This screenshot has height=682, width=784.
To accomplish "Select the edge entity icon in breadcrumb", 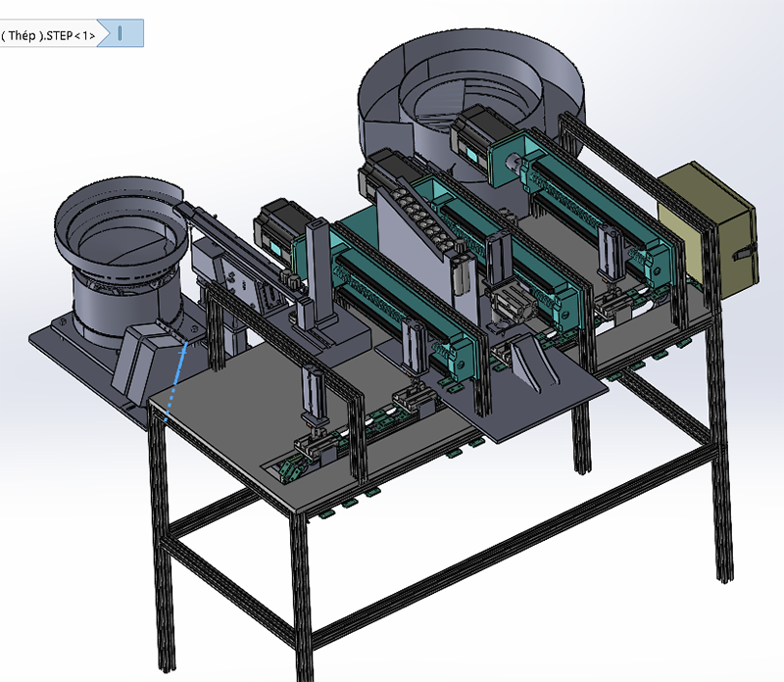I will click(121, 33).
